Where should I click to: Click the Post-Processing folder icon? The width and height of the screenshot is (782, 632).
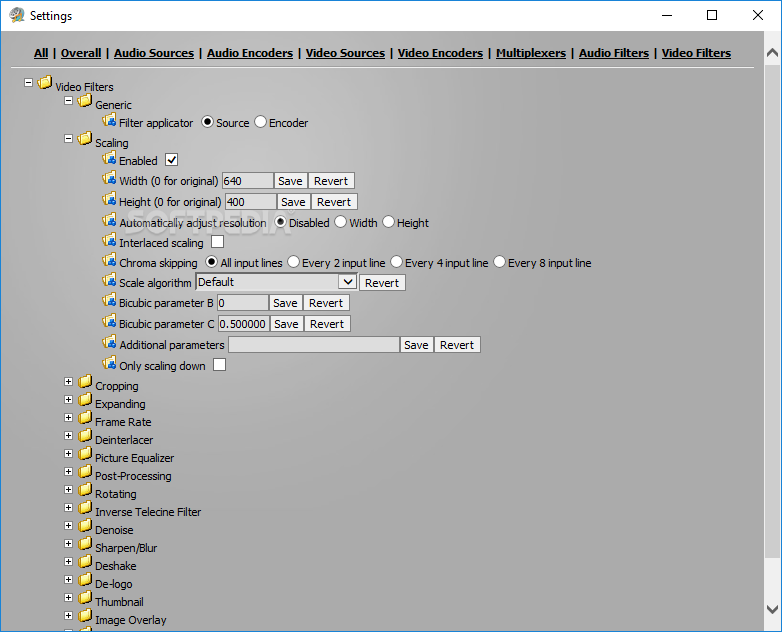tap(85, 471)
